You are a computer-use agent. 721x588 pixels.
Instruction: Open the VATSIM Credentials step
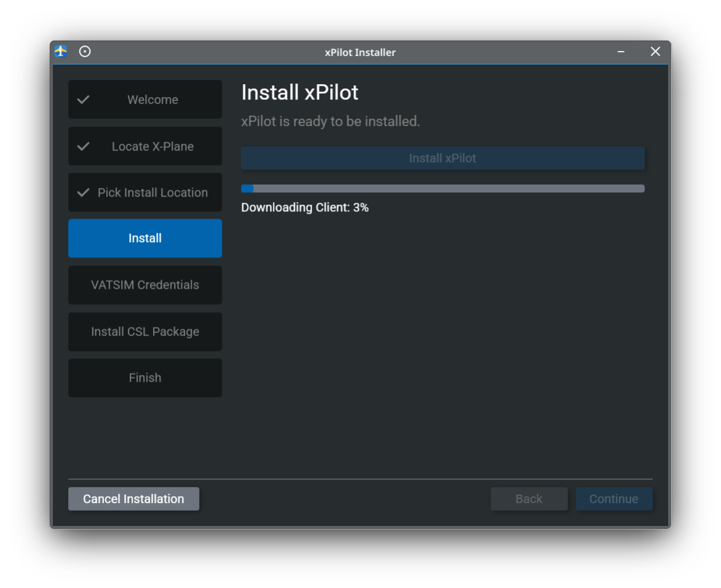(145, 284)
